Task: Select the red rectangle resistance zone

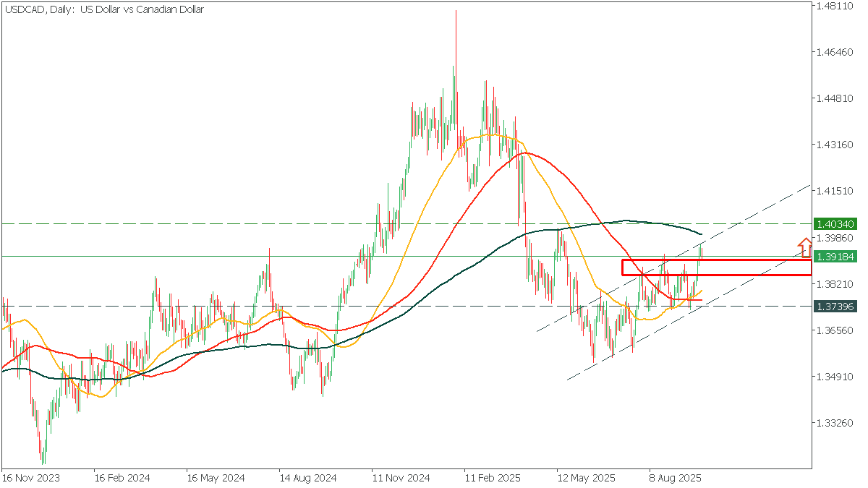Action: (x=716, y=267)
